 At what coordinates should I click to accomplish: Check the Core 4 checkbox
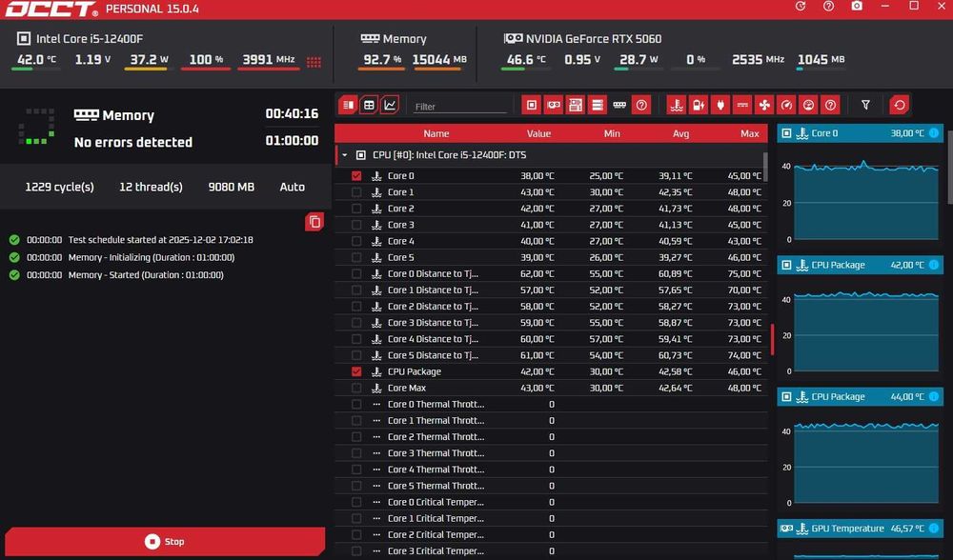pyautogui.click(x=356, y=241)
